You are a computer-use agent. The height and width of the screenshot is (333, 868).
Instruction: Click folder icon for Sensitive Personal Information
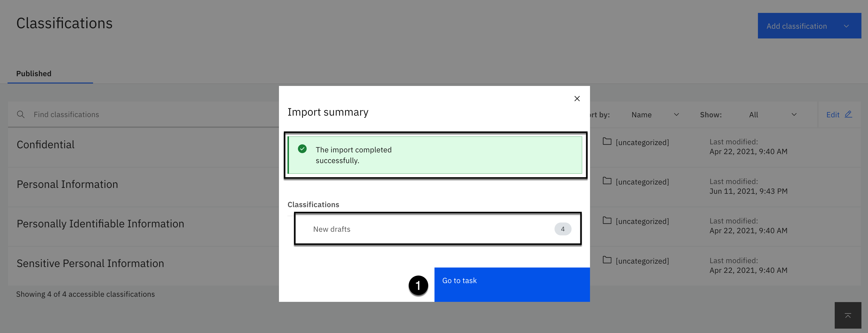pyautogui.click(x=607, y=260)
